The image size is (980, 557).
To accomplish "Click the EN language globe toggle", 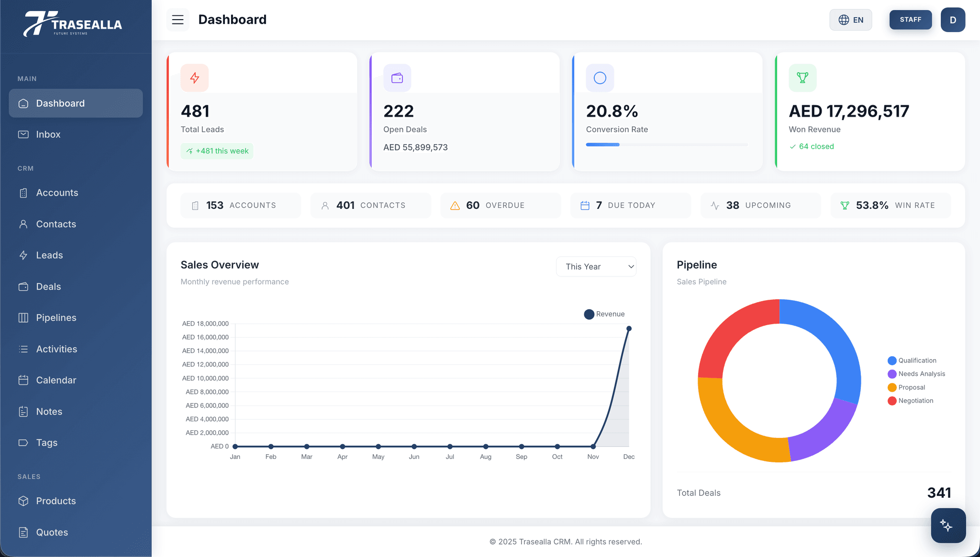I will [x=851, y=20].
